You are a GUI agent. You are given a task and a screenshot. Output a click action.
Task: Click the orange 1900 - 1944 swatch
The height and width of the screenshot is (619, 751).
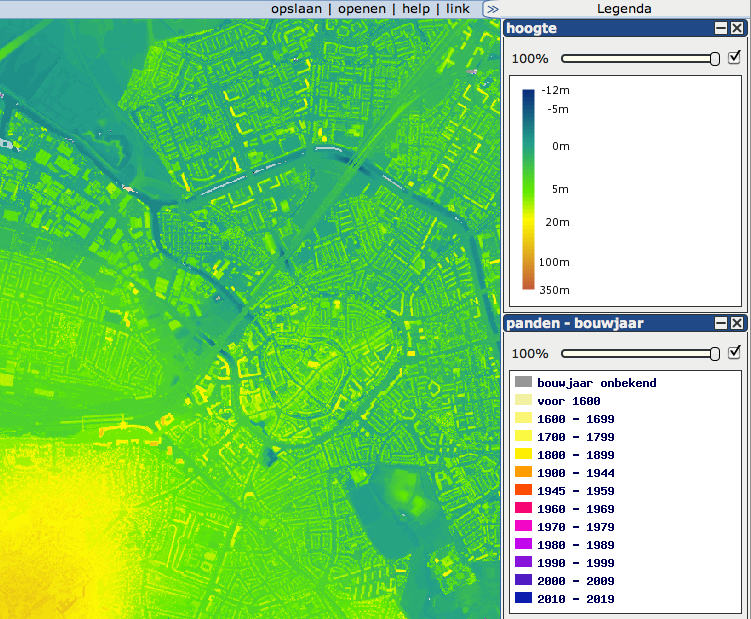(523, 472)
